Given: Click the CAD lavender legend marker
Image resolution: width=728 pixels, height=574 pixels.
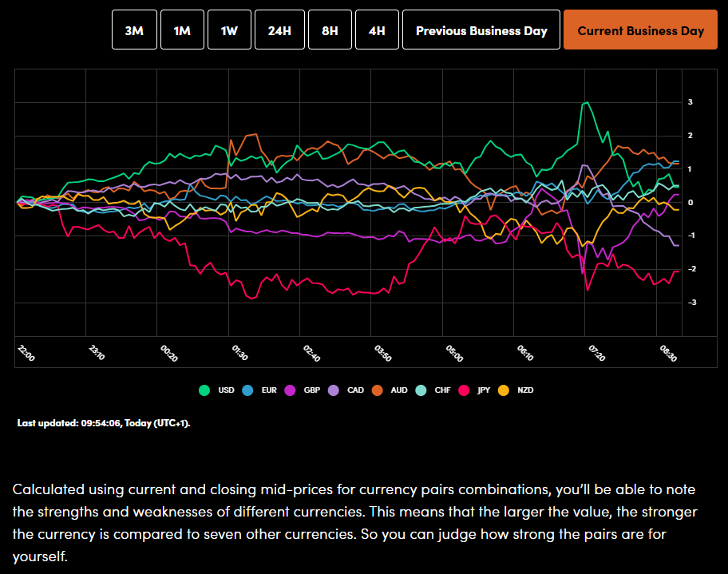Looking at the screenshot, I should pyautogui.click(x=333, y=390).
